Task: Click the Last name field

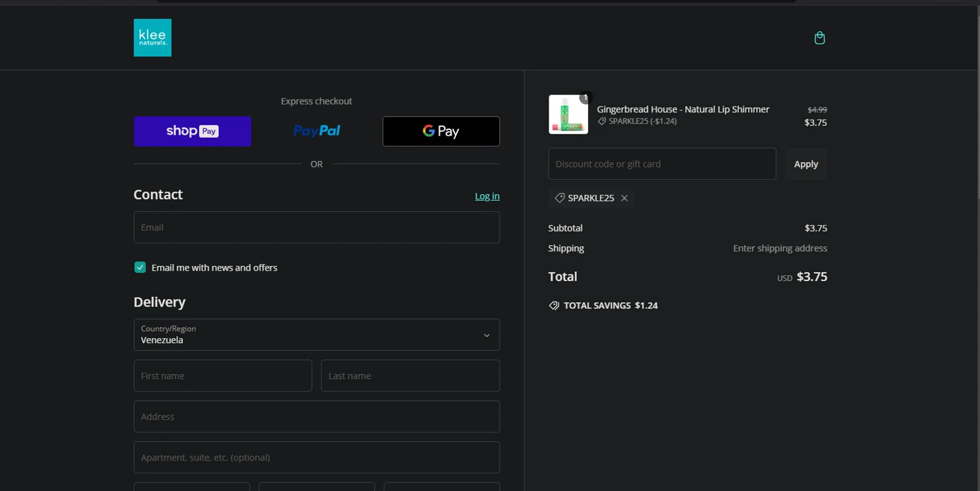Action: tap(410, 376)
